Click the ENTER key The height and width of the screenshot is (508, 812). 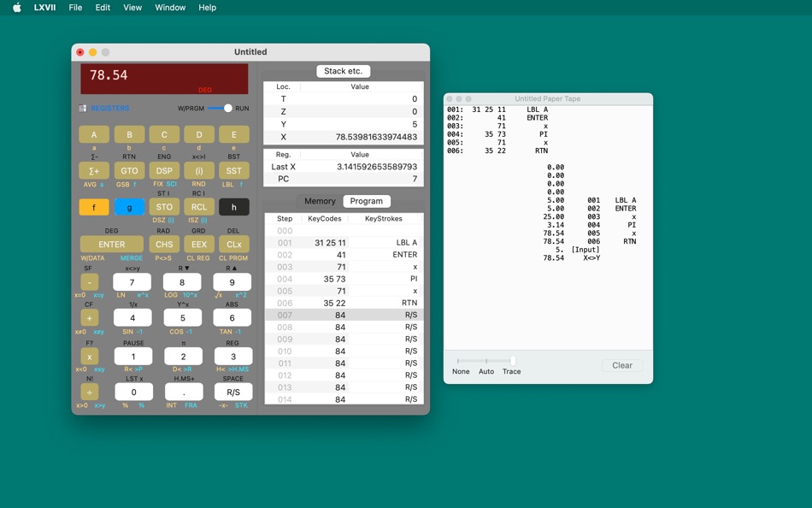click(111, 244)
